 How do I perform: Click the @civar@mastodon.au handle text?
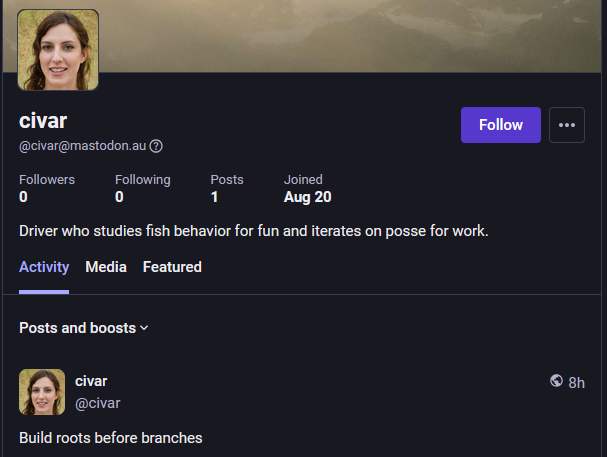(x=82, y=146)
